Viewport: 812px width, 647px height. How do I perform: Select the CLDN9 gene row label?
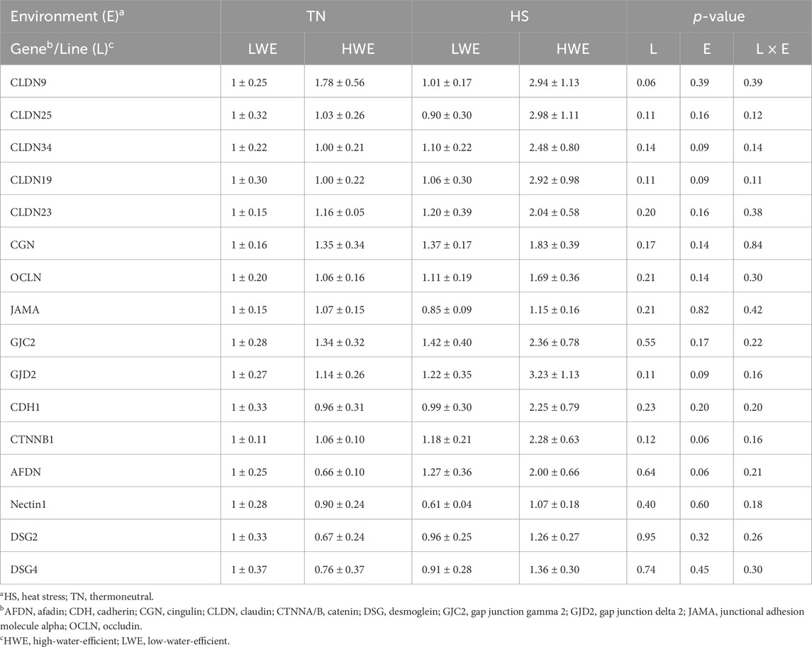[x=28, y=82]
